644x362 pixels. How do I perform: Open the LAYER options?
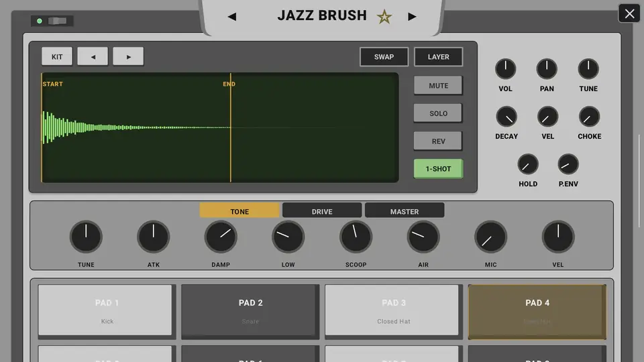pos(438,56)
